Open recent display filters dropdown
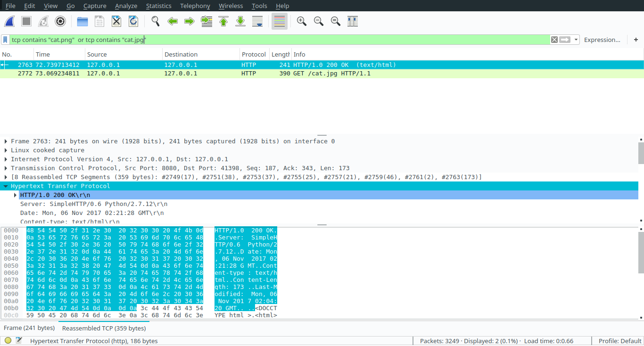The width and height of the screenshot is (644, 346). tap(576, 40)
